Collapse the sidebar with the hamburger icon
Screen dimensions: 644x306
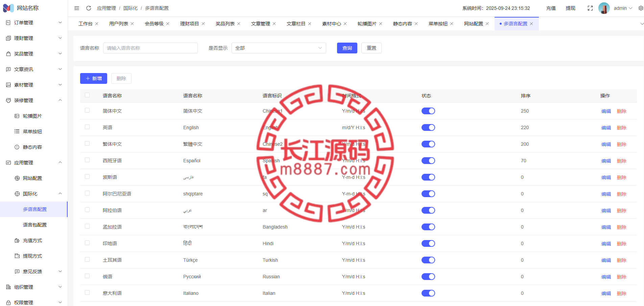point(77,8)
